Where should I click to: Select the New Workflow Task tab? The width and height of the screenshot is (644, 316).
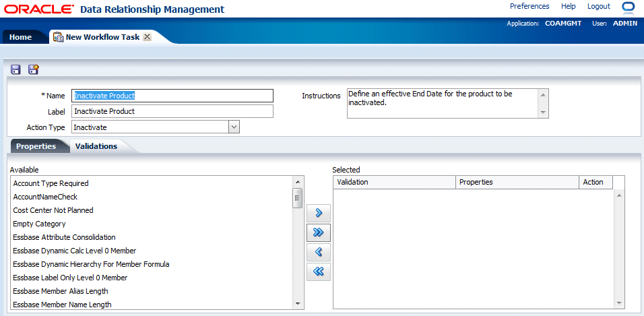[x=102, y=37]
